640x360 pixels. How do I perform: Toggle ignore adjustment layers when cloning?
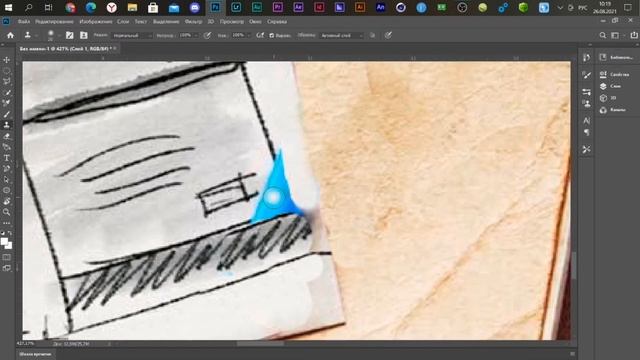(372, 36)
